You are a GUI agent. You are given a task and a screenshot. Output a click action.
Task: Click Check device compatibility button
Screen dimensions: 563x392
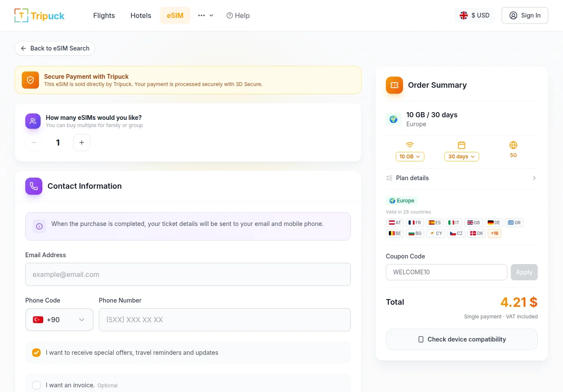click(462, 339)
